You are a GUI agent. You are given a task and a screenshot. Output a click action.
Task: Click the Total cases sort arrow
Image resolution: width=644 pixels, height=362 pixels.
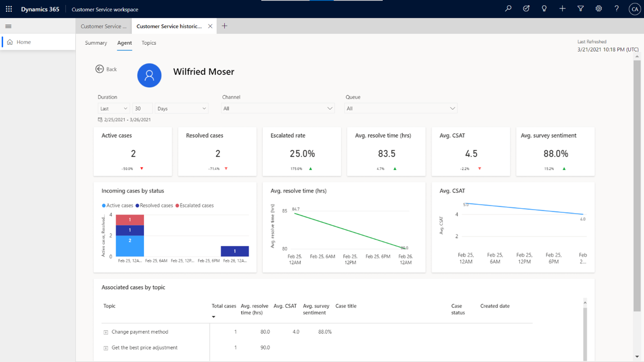[214, 317]
